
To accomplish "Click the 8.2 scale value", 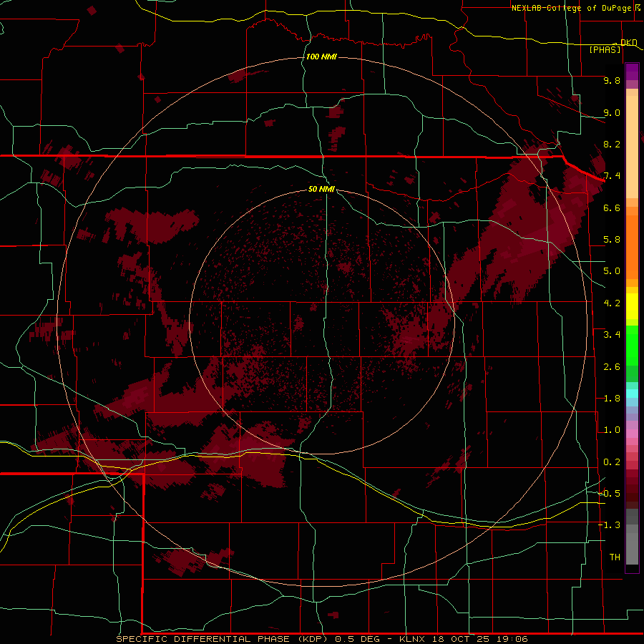I will click(x=612, y=144).
